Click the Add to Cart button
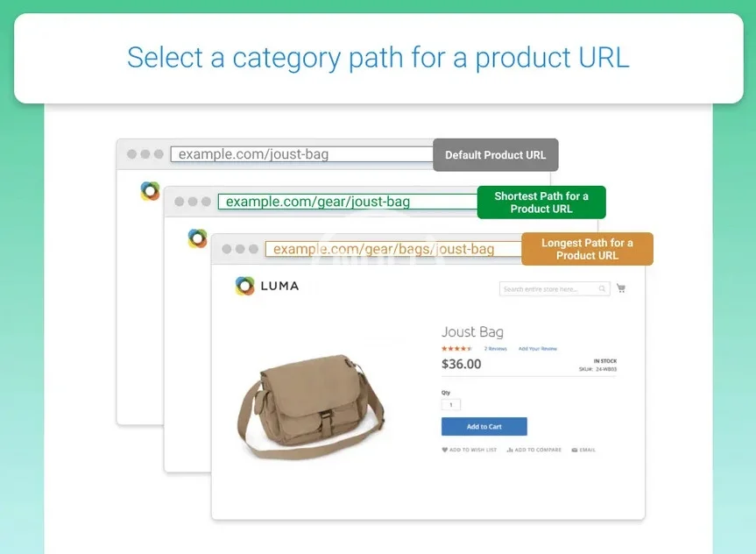Viewport: 756px width, 554px height. coord(484,427)
